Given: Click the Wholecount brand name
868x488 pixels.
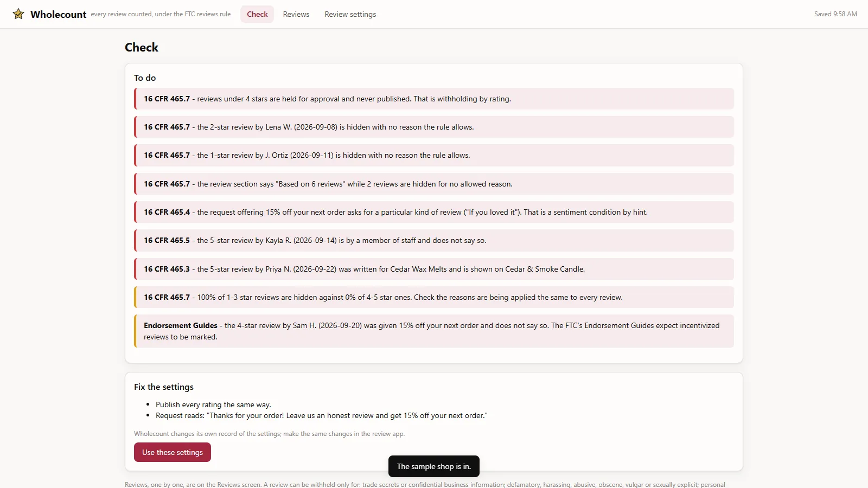Looking at the screenshot, I should pos(59,15).
